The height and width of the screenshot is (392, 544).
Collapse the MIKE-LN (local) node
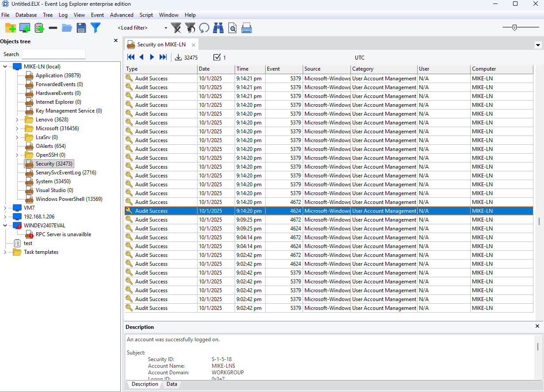(5, 67)
